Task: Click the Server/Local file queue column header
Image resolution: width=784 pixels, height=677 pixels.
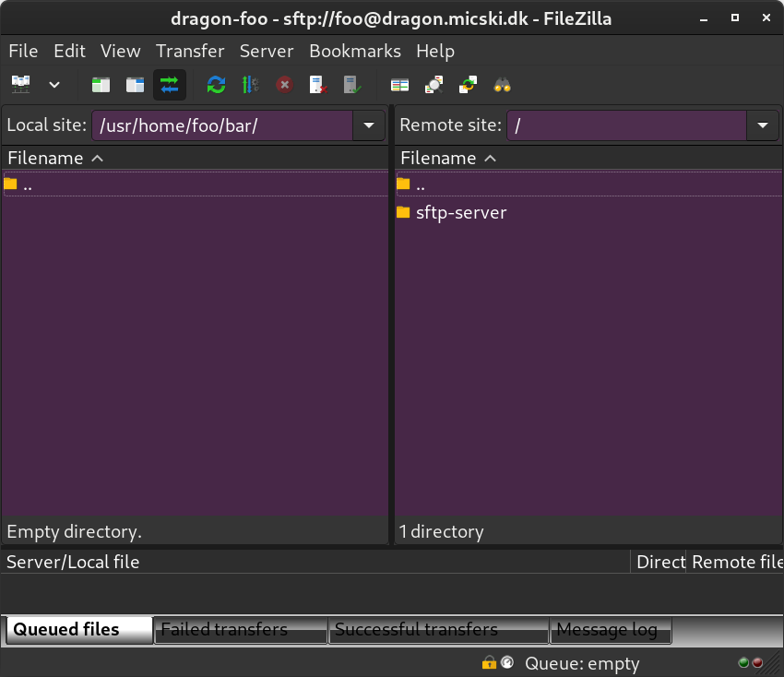Action: coord(315,562)
